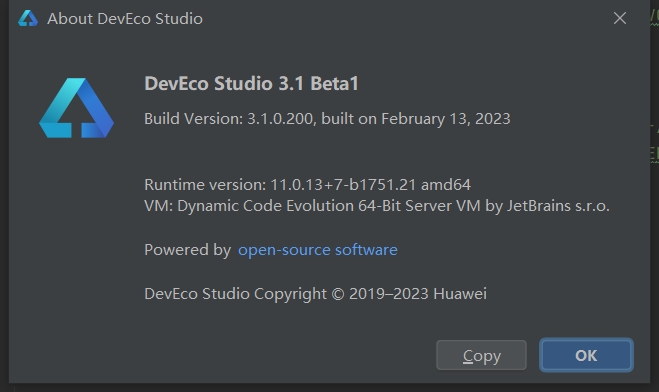The width and height of the screenshot is (659, 392).
Task: Click the Powered by label
Action: tap(187, 250)
